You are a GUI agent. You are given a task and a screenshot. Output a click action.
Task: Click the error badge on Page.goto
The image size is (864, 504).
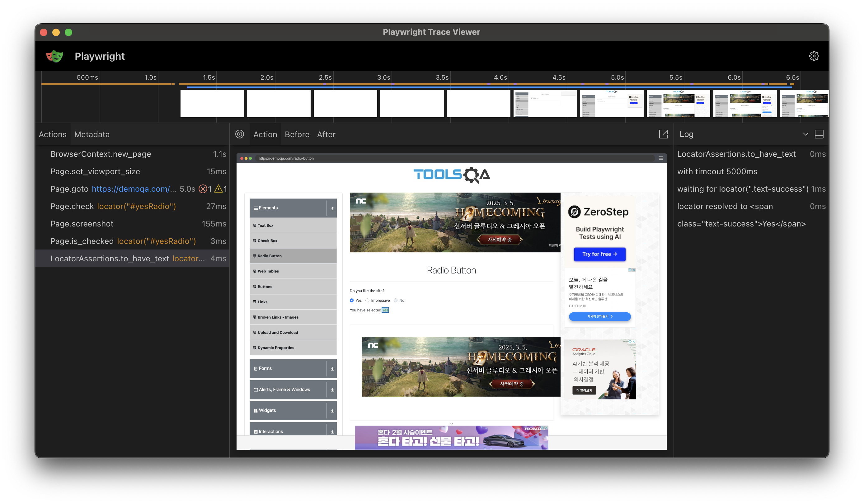coord(203,189)
